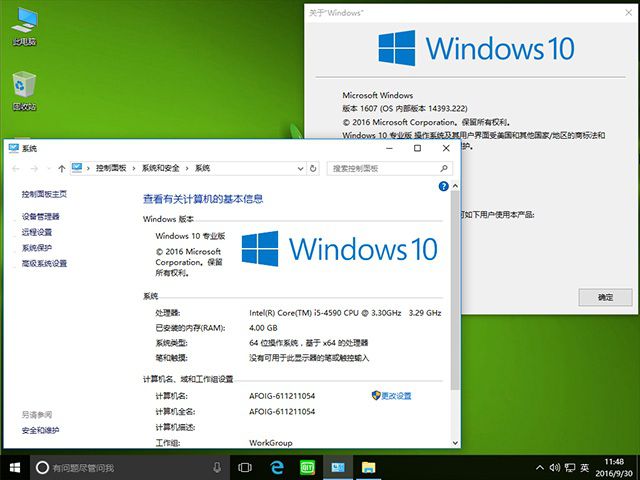Image resolution: width=640 pixels, height=480 pixels.
Task: Click version 1607 text in About dialog
Action: pyautogui.click(x=404, y=109)
